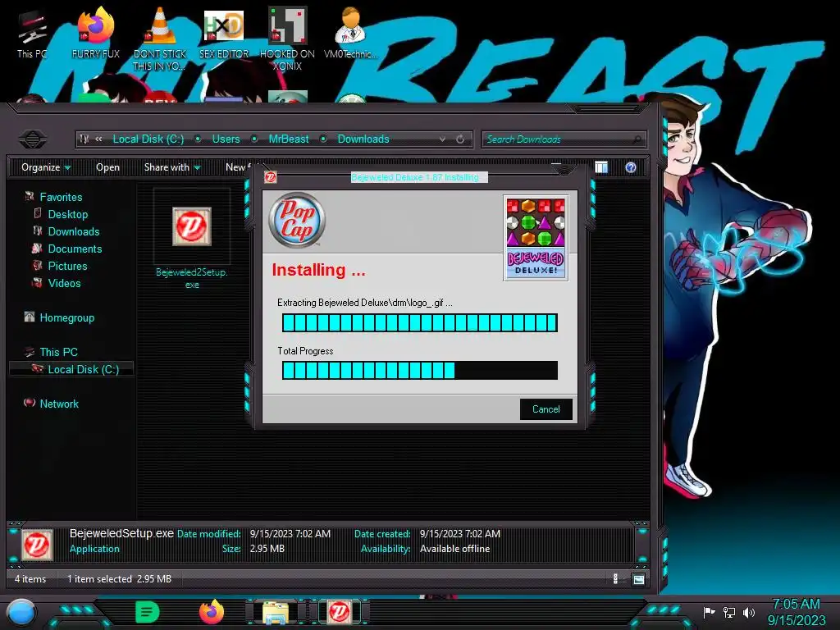The height and width of the screenshot is (630, 840).
Task: Open Documents in the navigation pane
Action: point(75,249)
